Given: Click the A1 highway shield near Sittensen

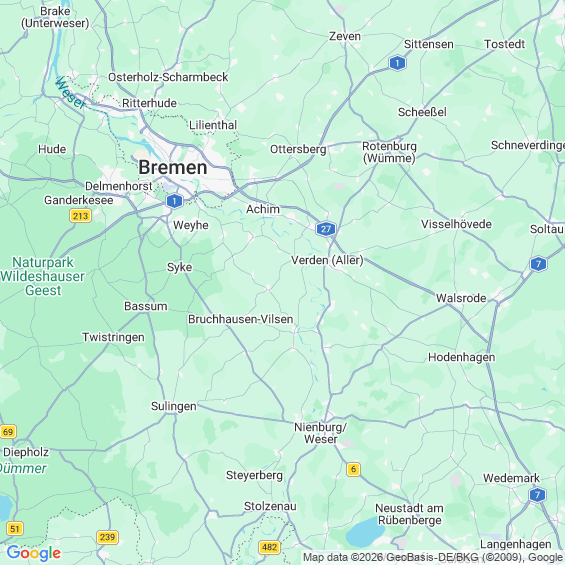Looking at the screenshot, I should click(x=397, y=63).
